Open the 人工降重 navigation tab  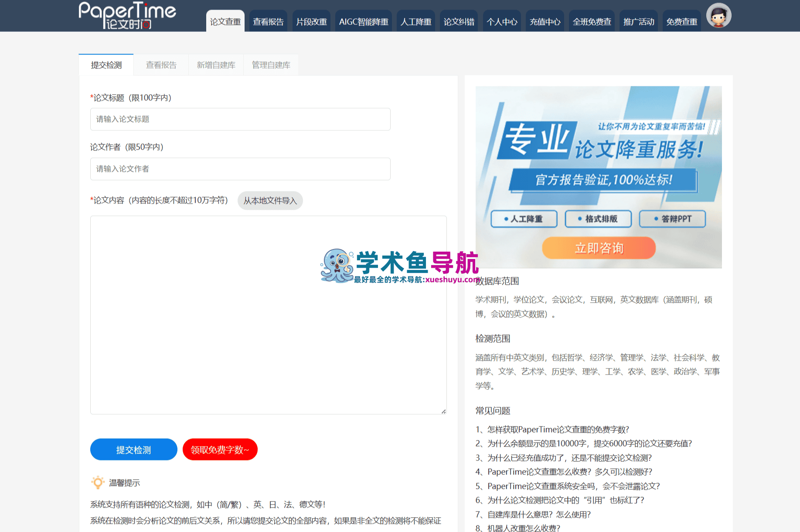[x=416, y=21]
